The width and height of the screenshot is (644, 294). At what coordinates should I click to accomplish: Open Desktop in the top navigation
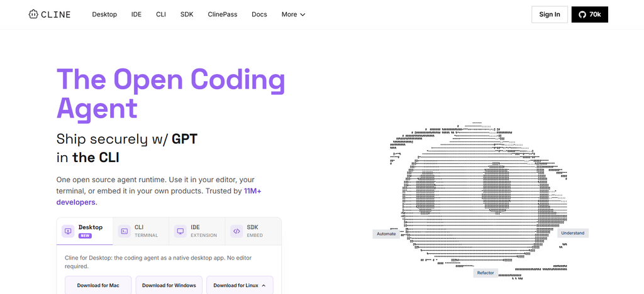[x=104, y=14]
